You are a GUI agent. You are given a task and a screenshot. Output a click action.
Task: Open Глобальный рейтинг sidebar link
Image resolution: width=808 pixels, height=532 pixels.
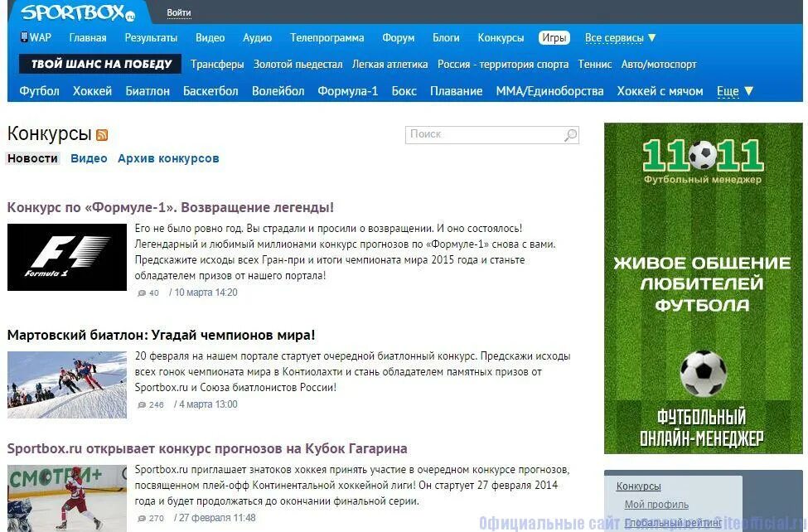673,523
